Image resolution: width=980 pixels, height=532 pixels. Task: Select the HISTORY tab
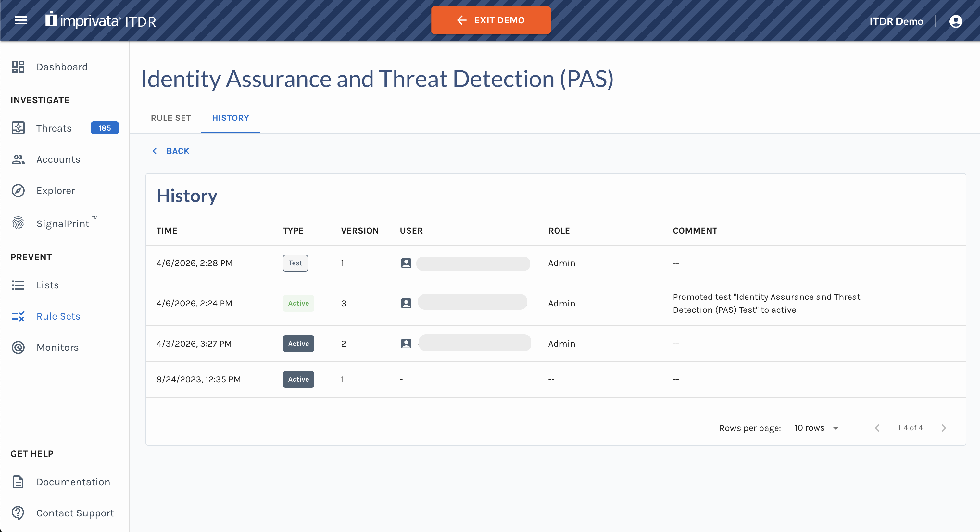click(x=230, y=118)
